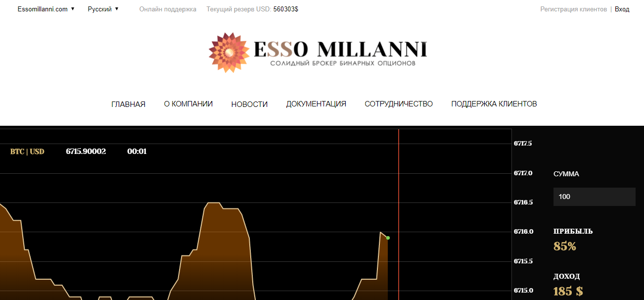This screenshot has height=300, width=644.
Task: Click the ДОХОД label
Action: click(567, 276)
